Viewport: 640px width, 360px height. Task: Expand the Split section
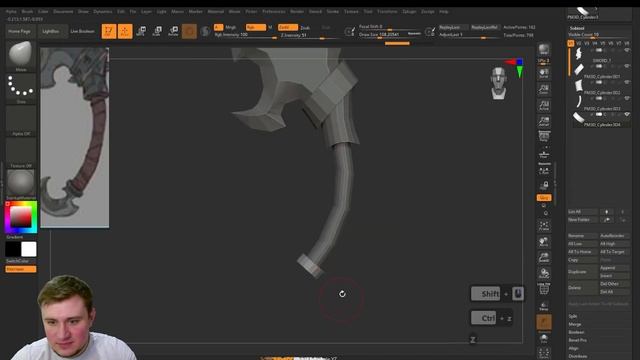click(573, 316)
